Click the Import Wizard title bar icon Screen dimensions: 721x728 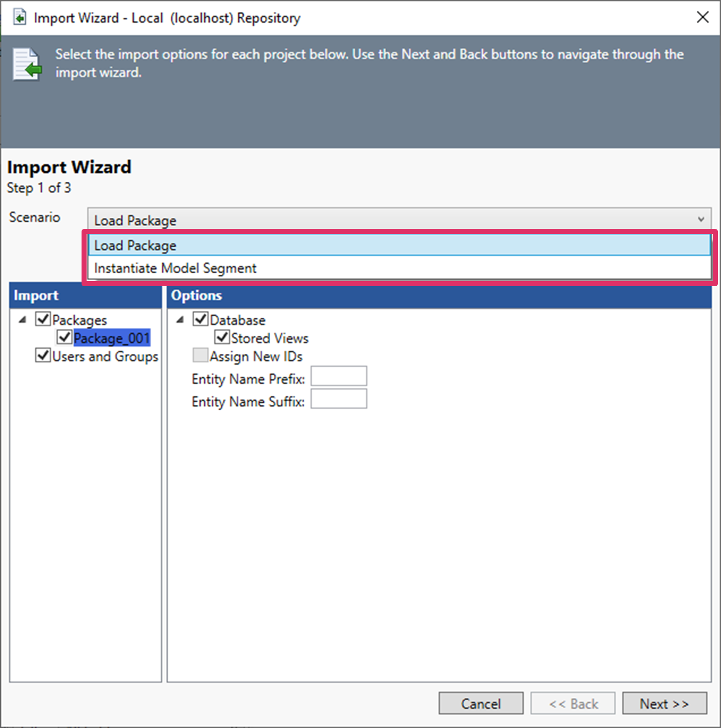click(x=19, y=18)
